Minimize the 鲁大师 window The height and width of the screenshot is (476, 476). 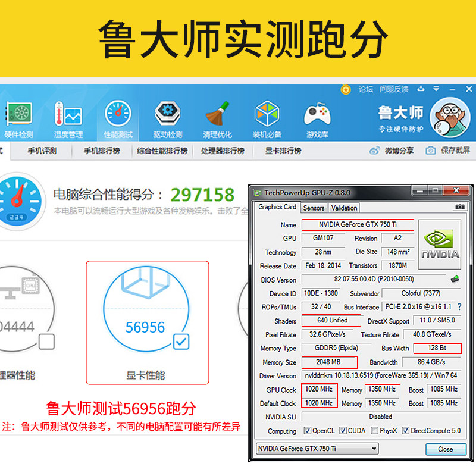click(x=452, y=89)
